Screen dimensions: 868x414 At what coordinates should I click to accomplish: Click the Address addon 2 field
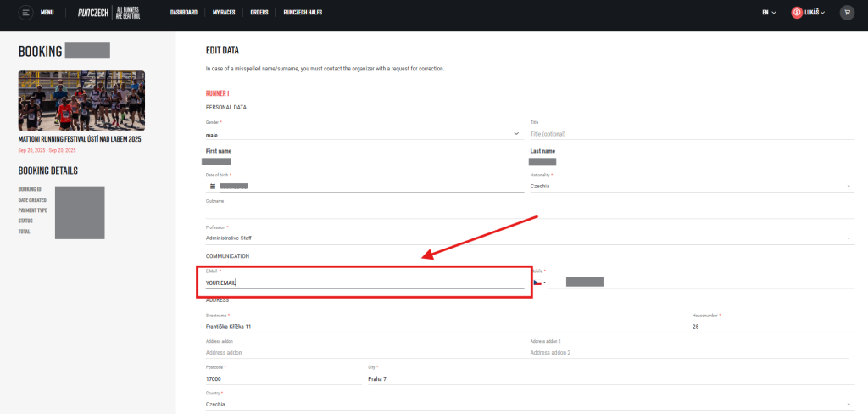coord(689,352)
